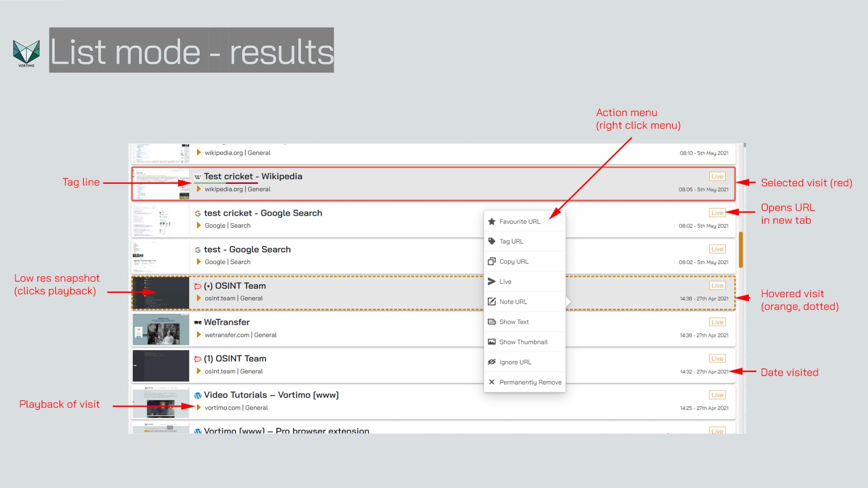Choose Note URL from the action menu
This screenshot has width=868, height=488.
click(x=525, y=301)
